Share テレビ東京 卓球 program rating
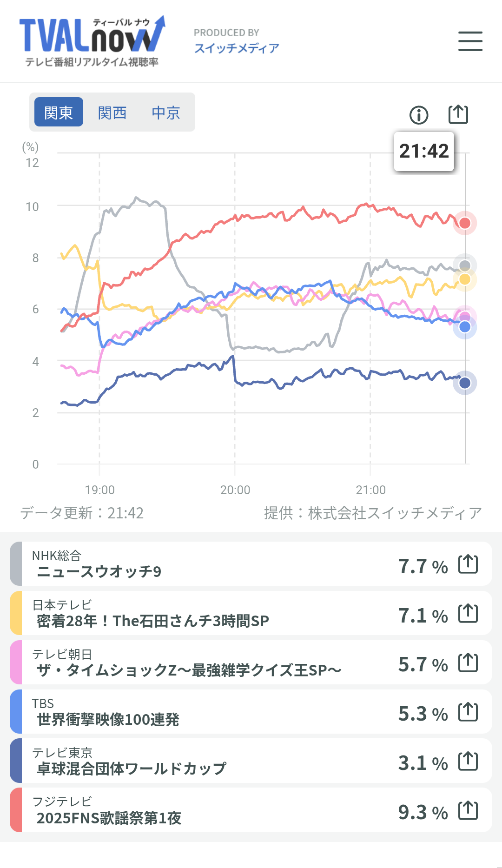This screenshot has height=868, width=502. click(468, 761)
